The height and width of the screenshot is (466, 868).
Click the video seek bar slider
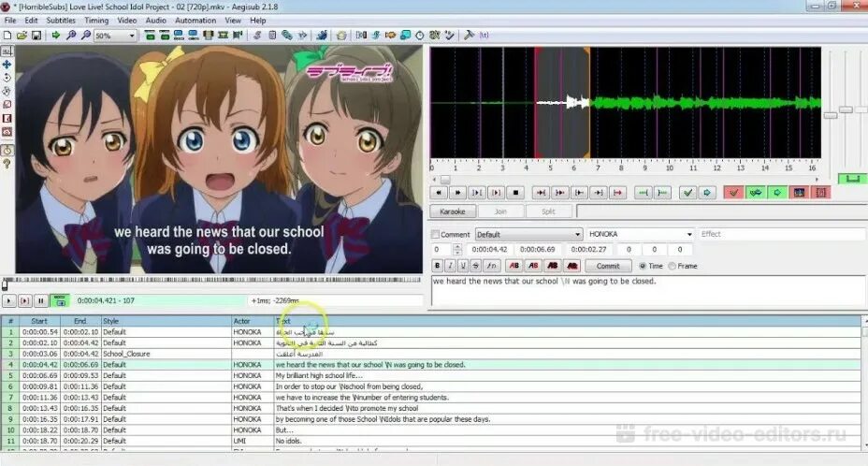tap(5, 285)
